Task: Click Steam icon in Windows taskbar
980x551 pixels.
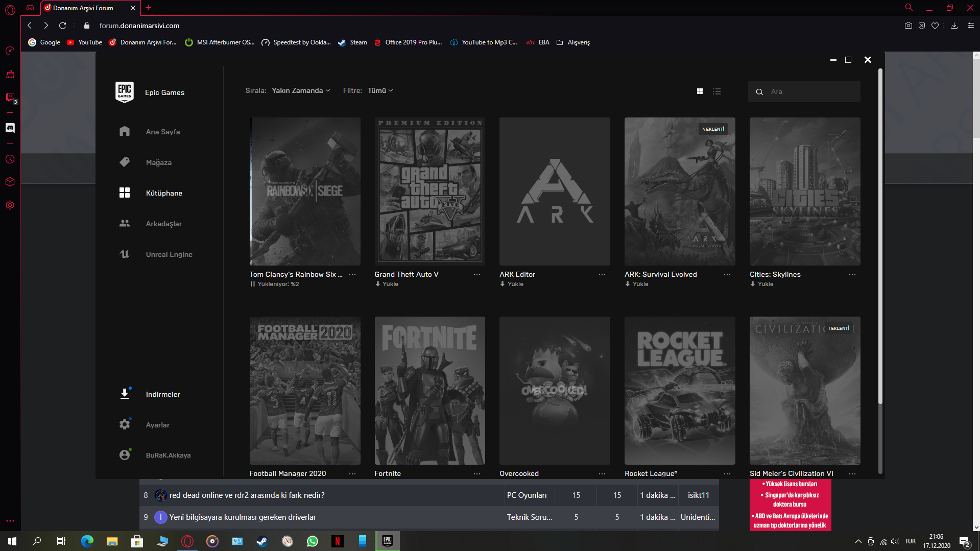Action: point(262,541)
